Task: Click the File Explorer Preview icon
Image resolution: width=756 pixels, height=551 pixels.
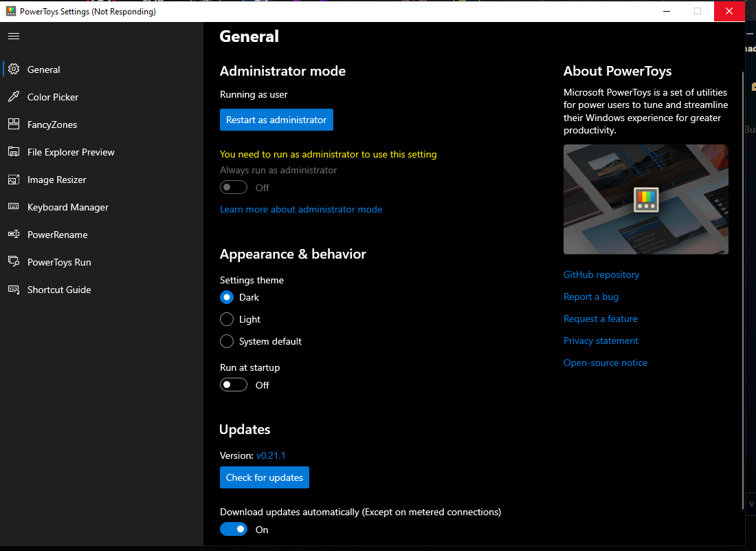Action: [14, 151]
